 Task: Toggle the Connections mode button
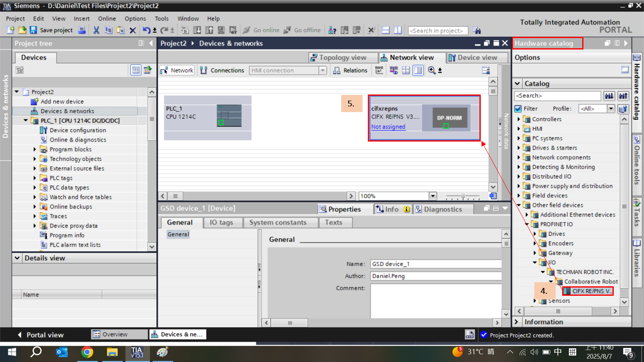click(x=222, y=70)
